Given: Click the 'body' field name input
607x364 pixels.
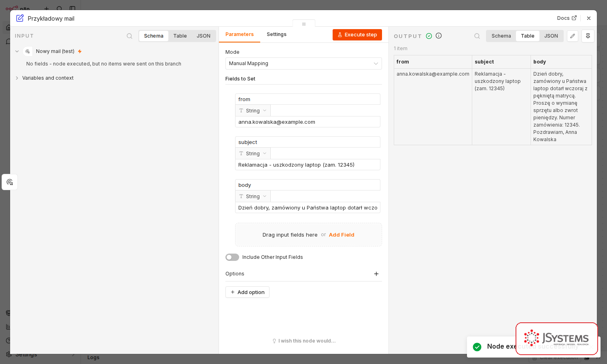Looking at the screenshot, I should (308, 185).
